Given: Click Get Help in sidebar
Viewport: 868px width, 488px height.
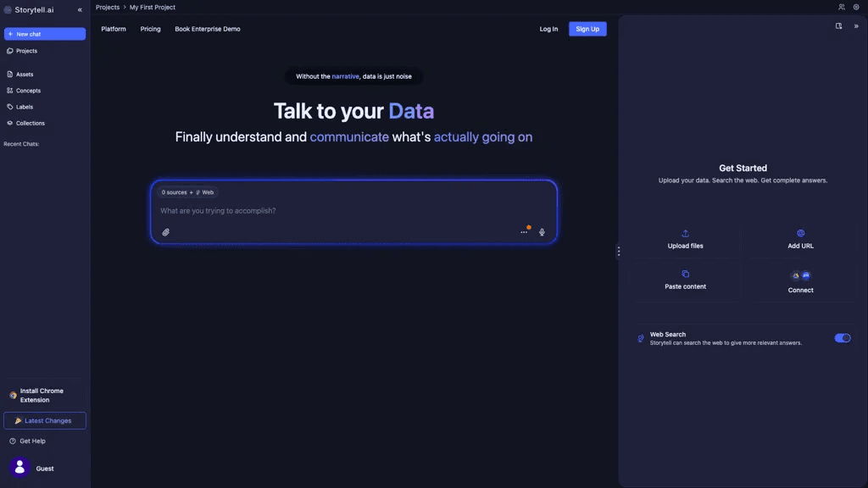Looking at the screenshot, I should [28, 441].
